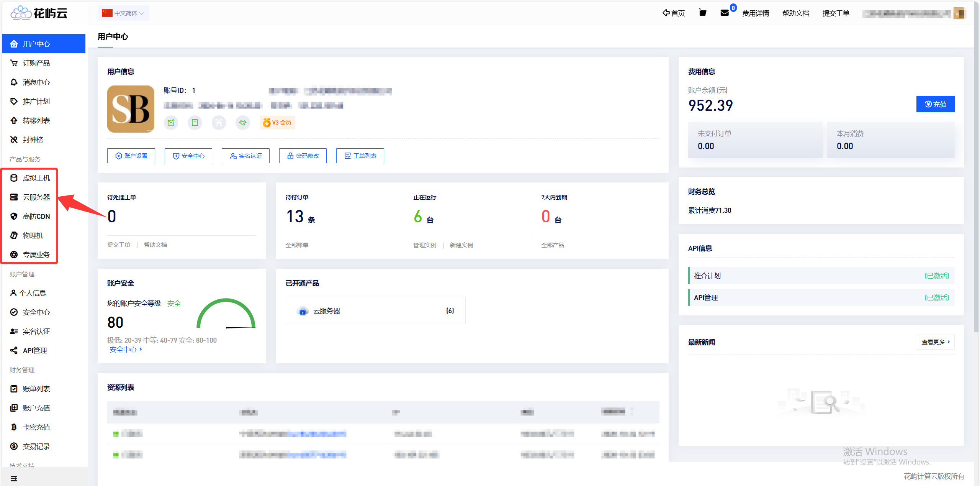The height and width of the screenshot is (486, 980).
Task: Click the account security level gauge
Action: (x=226, y=314)
